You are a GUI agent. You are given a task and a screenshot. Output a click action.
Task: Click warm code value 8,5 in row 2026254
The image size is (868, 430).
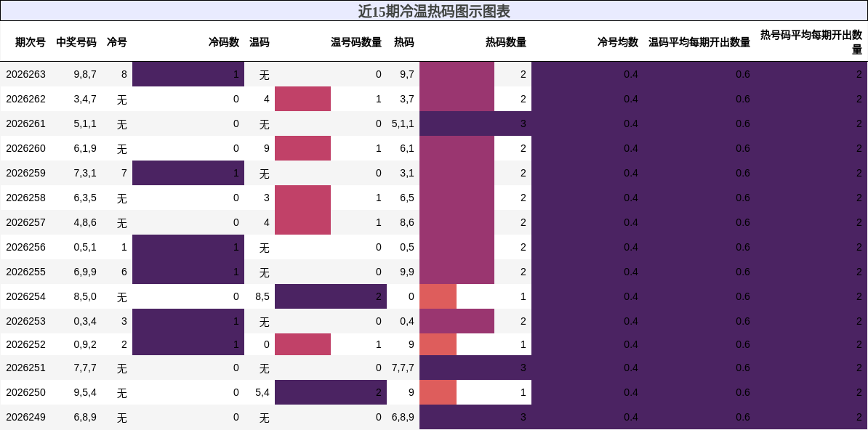pos(262,296)
